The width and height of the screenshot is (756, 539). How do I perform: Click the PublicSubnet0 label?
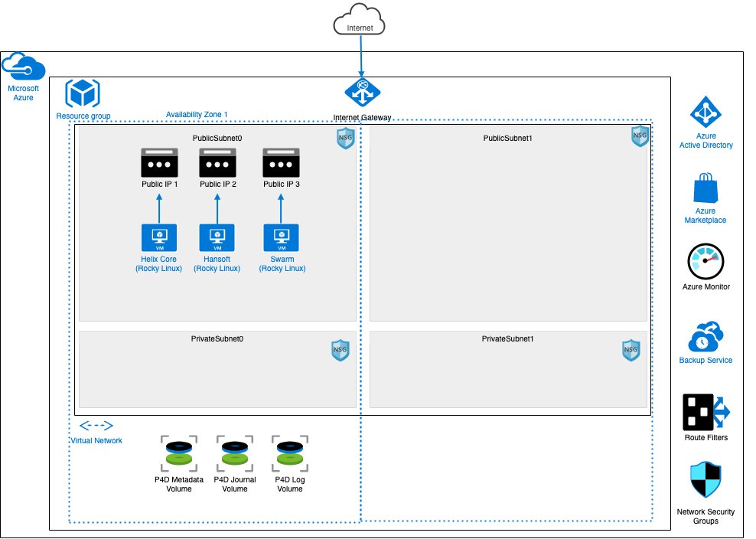pyautogui.click(x=217, y=138)
